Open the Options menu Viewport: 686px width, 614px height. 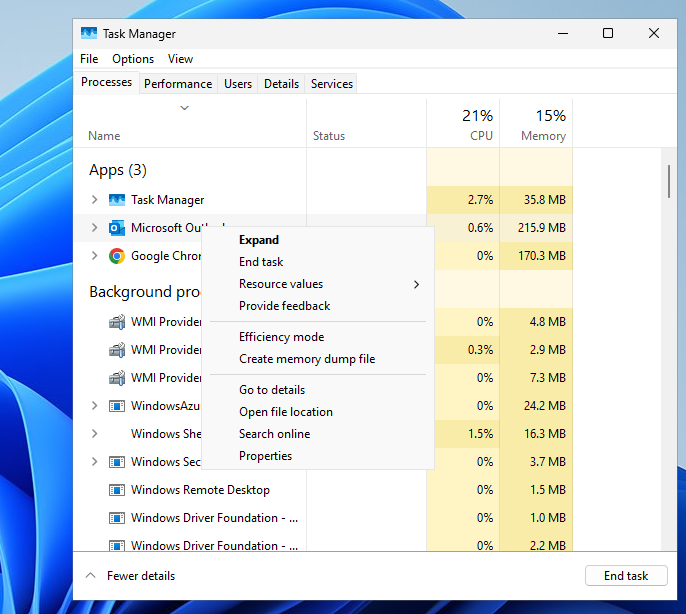(x=133, y=59)
